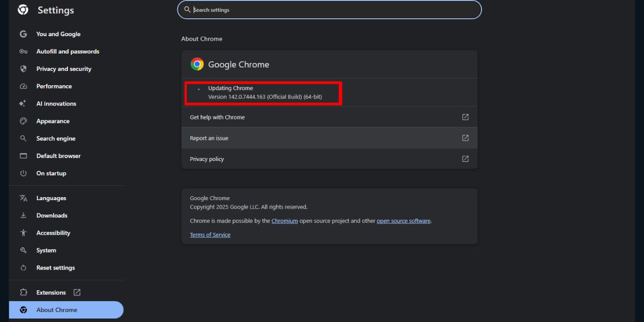The width and height of the screenshot is (644, 322).
Task: Select the Privacy and security shield icon
Action: tap(23, 69)
